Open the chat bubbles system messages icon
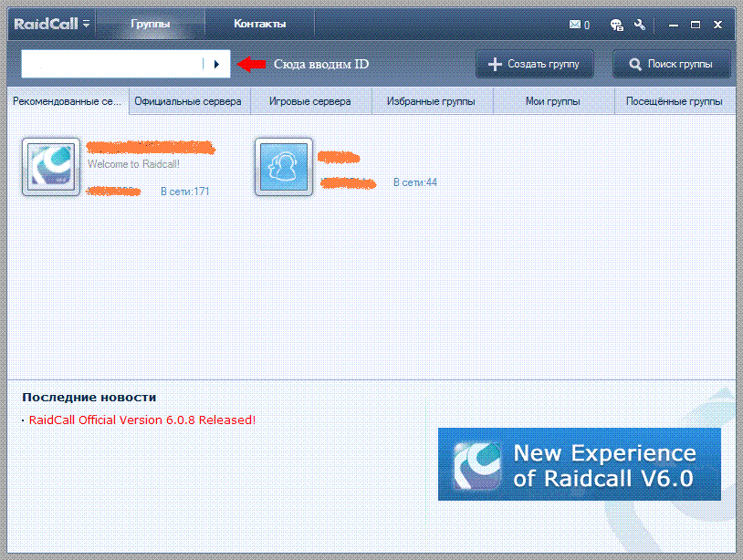The width and height of the screenshot is (743, 560). click(616, 25)
